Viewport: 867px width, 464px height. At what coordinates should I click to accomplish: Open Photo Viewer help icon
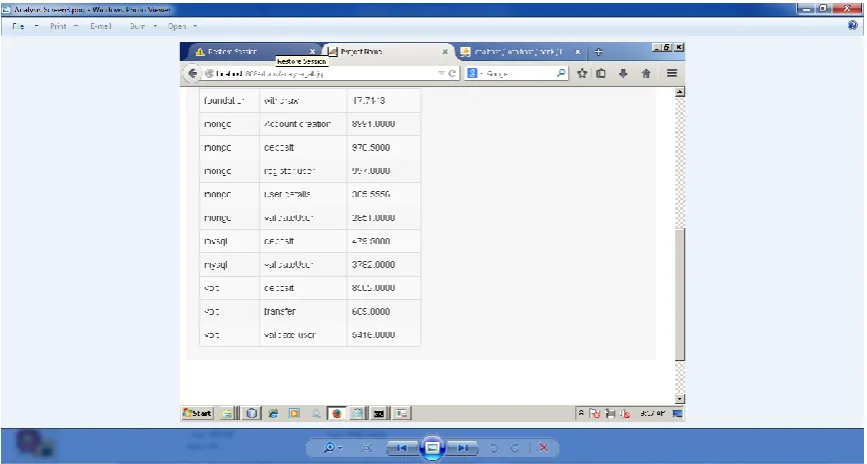tap(853, 25)
